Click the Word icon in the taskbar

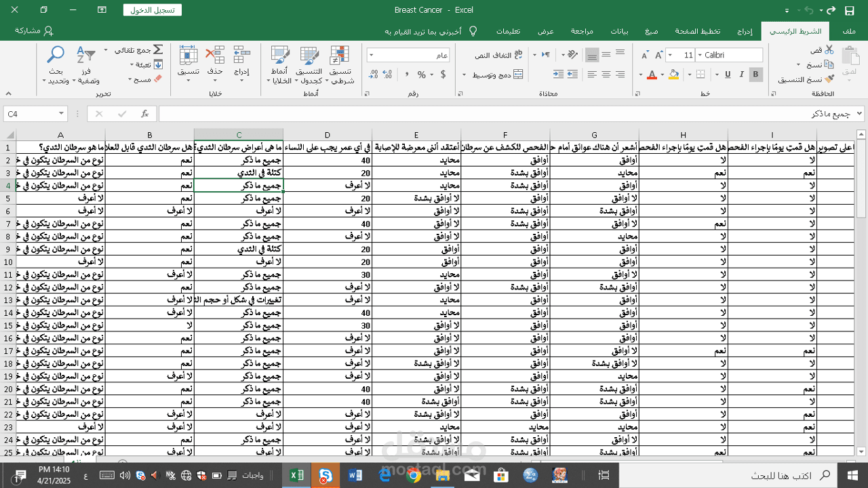[355, 476]
